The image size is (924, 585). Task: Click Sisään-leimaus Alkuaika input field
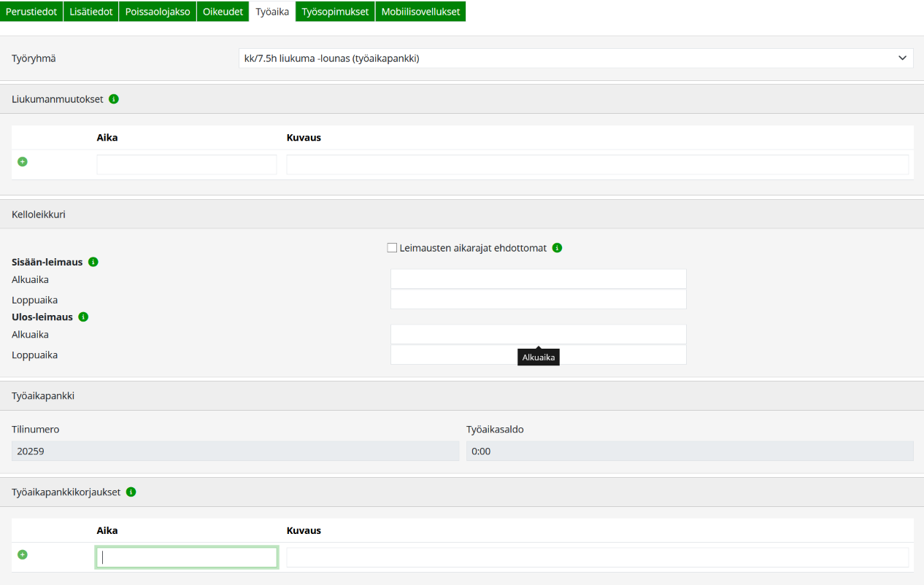pos(539,279)
